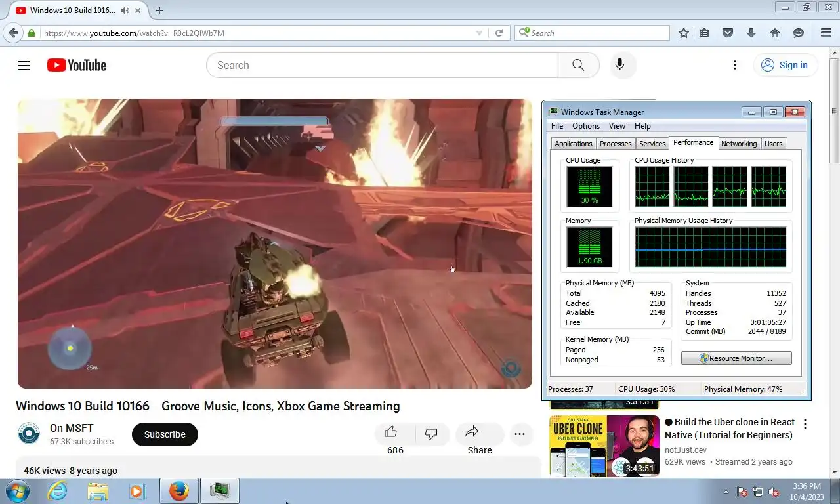Open options for the Uber clone video
The image size is (840, 504).
(805, 424)
